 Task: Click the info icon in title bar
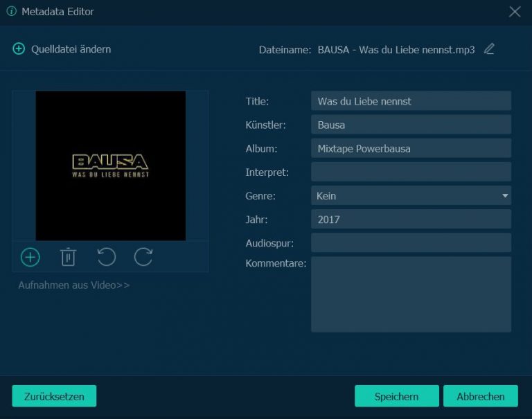tap(12, 11)
